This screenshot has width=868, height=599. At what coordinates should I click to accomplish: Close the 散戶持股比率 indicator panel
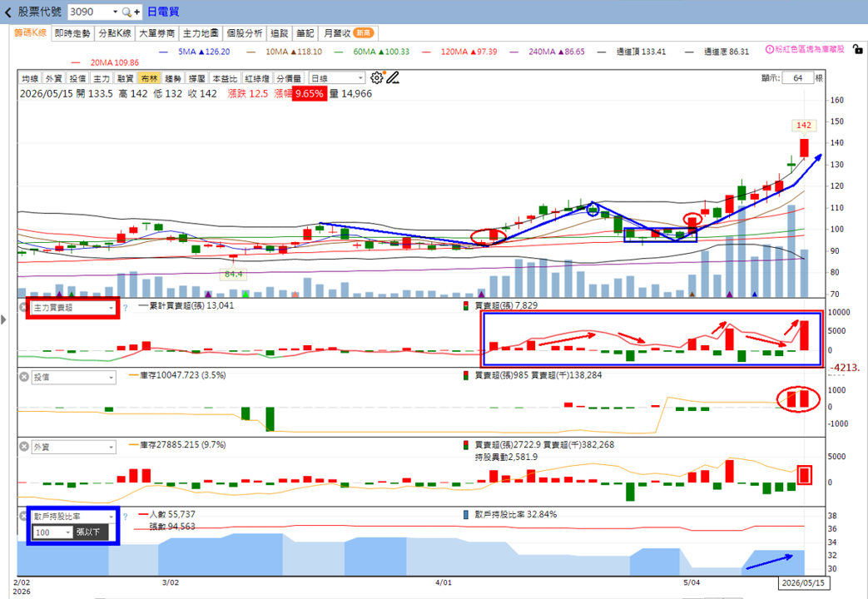(22, 516)
